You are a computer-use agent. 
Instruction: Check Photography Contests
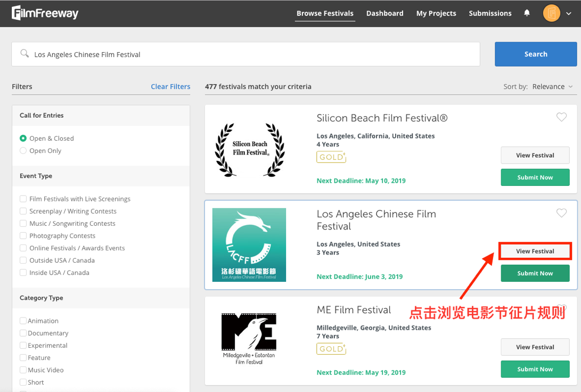[x=23, y=235]
